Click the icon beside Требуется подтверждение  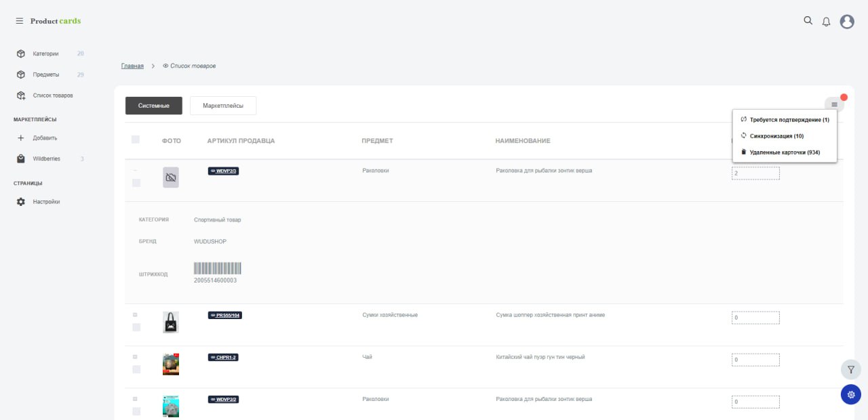coord(743,119)
